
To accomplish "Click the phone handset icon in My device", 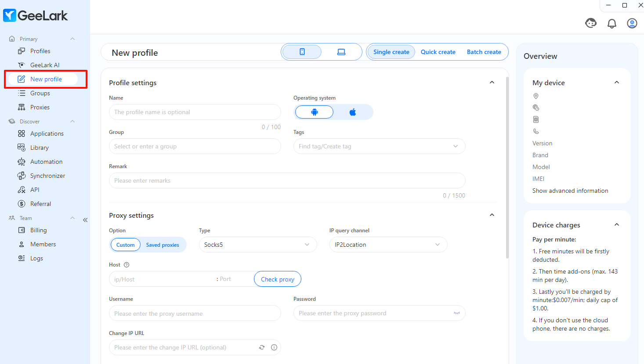I will (x=535, y=131).
